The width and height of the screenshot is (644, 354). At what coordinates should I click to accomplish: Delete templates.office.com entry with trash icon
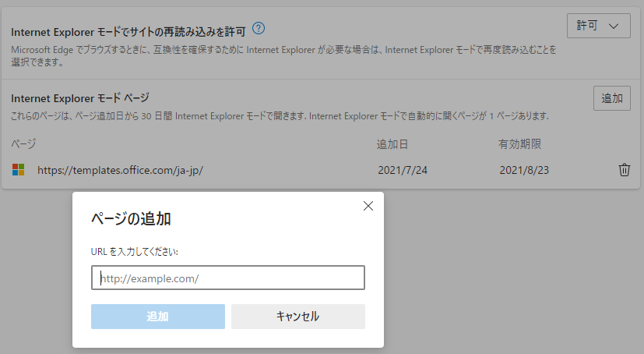[625, 170]
